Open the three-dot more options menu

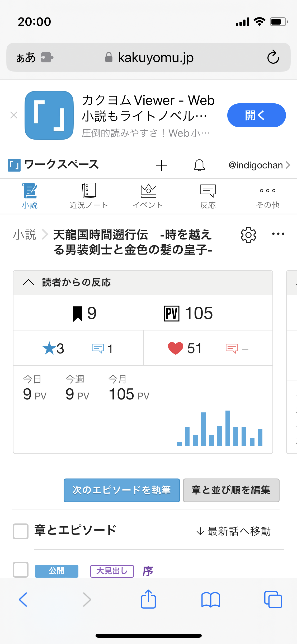278,234
